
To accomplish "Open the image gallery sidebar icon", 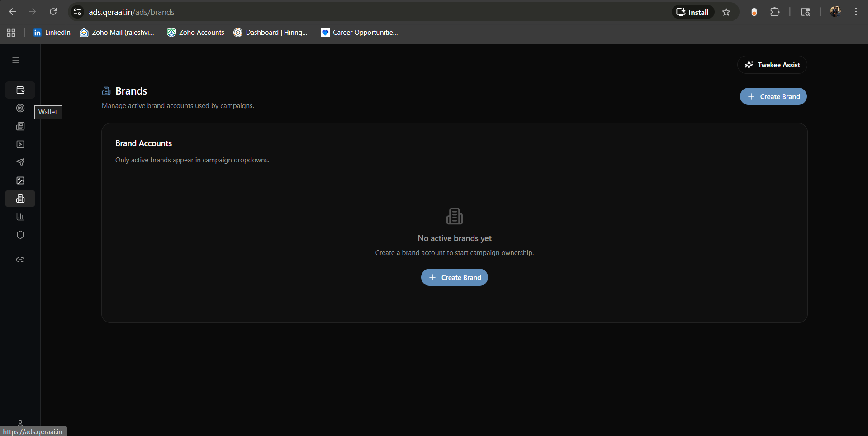I will coord(20,180).
